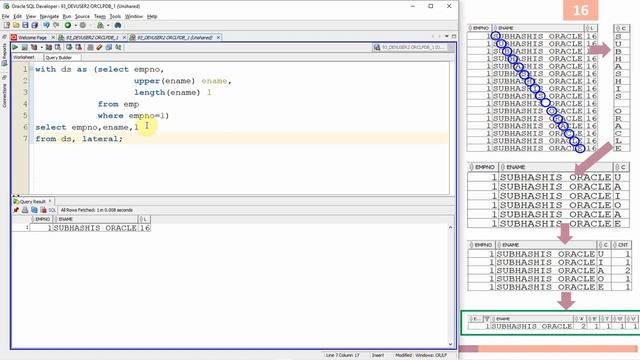Click the red pin icon in Query Result toolbar
Image resolution: width=640 pixels, height=360 pixels.
coord(16,210)
